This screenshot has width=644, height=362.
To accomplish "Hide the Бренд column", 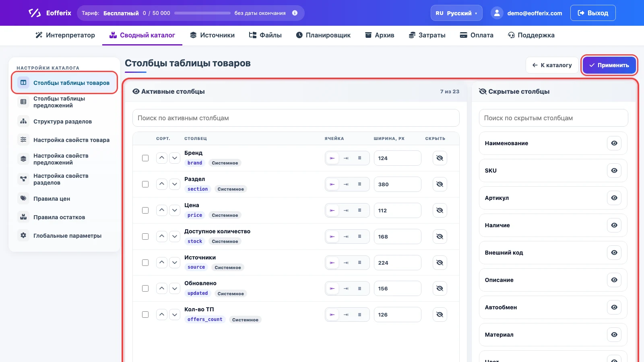I will pos(440,158).
